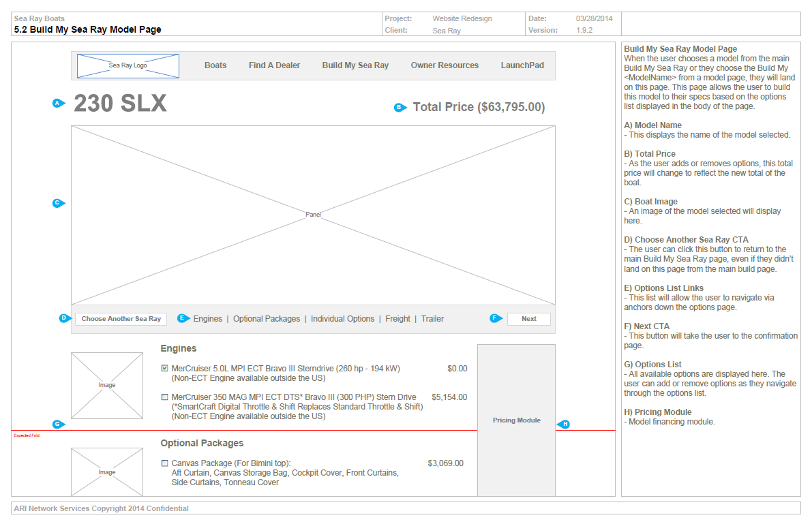Select Build My Sea Ray in the navigation bar
This screenshot has width=812, height=524.
pos(355,65)
